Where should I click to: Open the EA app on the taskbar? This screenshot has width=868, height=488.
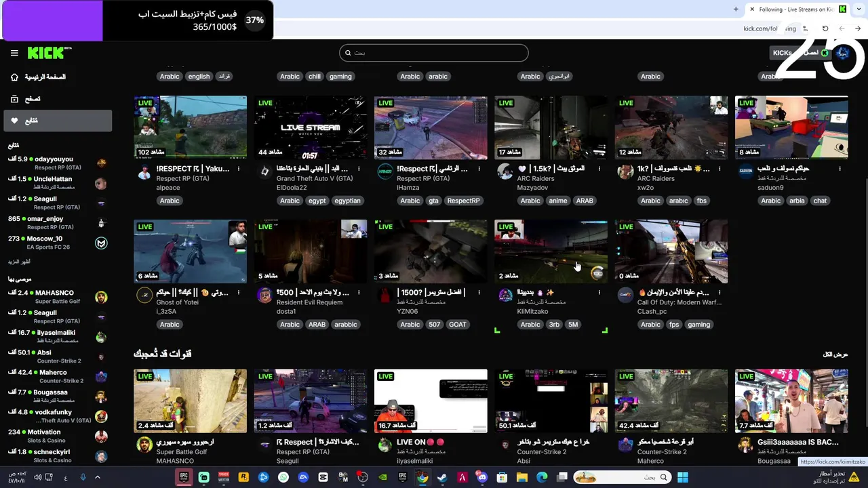pyautogui.click(x=303, y=478)
